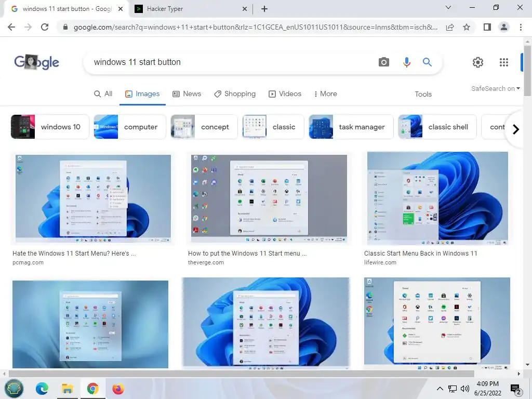The height and width of the screenshot is (399, 532).
Task: Expand the More search options
Action: point(326,94)
